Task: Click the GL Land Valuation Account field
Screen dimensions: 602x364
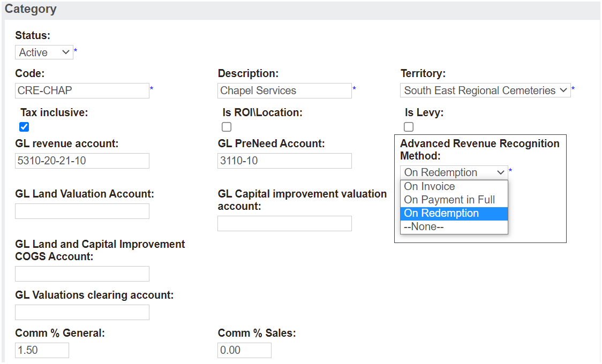Action: coord(82,211)
